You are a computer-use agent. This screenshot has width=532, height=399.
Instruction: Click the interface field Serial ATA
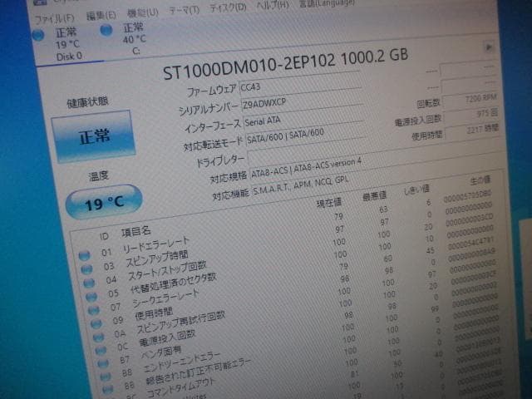tap(304, 117)
